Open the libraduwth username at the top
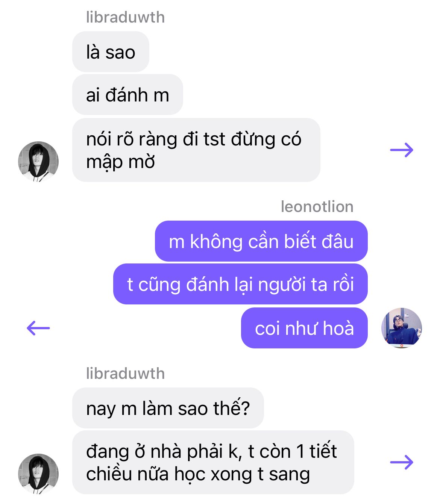This screenshot has width=440, height=504. click(x=126, y=17)
